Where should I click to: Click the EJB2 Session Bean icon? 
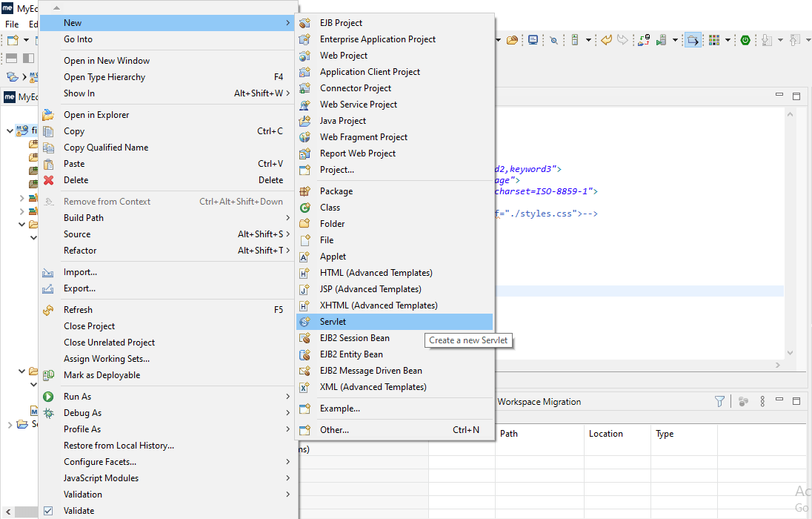click(305, 338)
